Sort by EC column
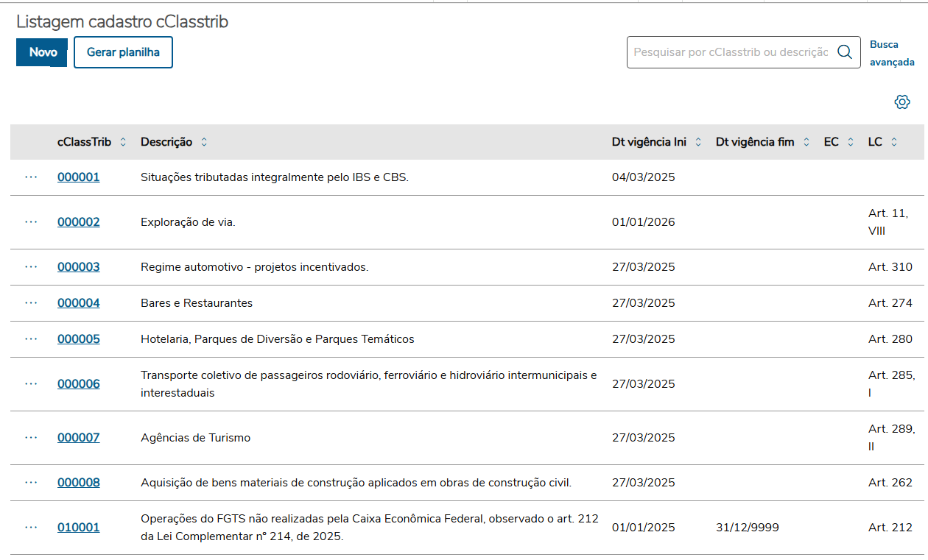928x560 pixels. coord(851,142)
